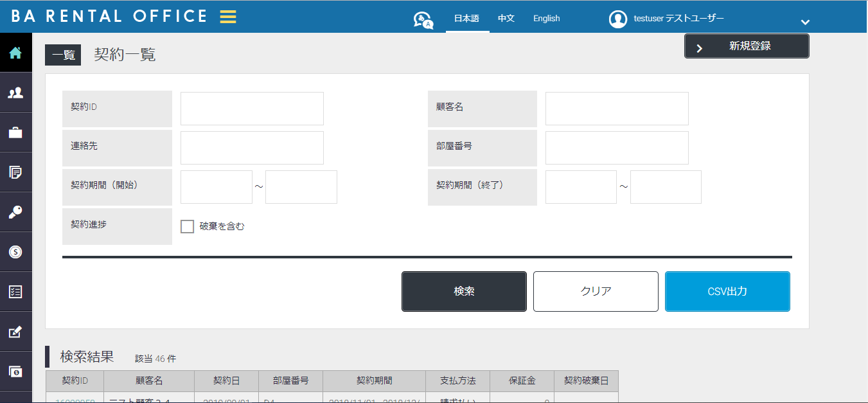Click the dollar coin sidebar icon

tap(15, 252)
